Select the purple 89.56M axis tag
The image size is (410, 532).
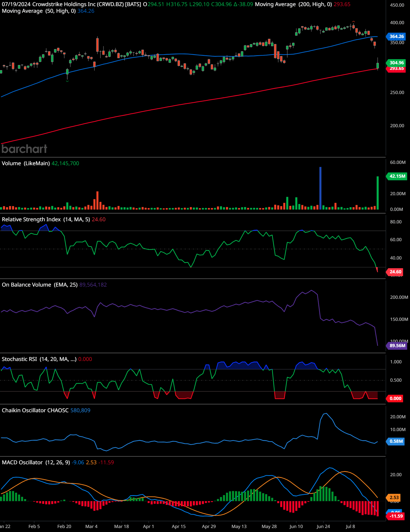[397, 346]
